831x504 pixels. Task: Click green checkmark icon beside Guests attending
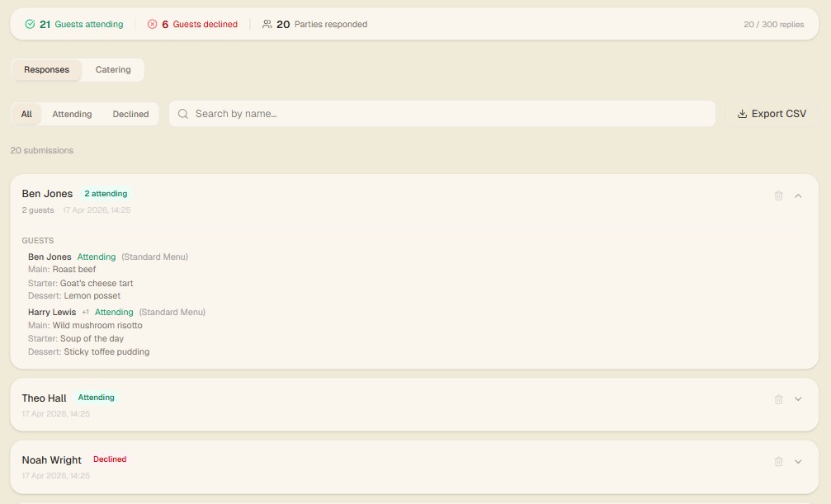(x=30, y=25)
